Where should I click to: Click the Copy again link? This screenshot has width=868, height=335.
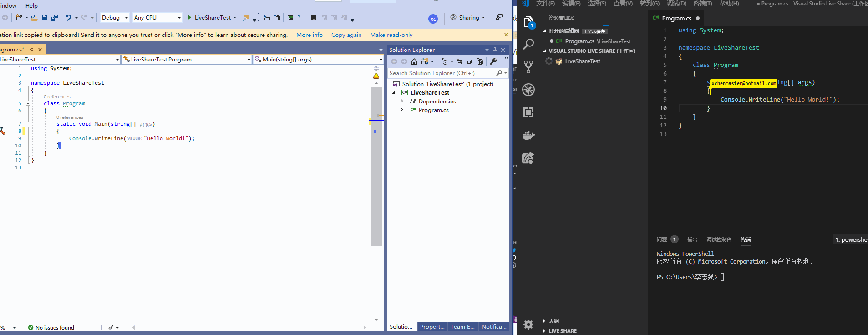(346, 35)
